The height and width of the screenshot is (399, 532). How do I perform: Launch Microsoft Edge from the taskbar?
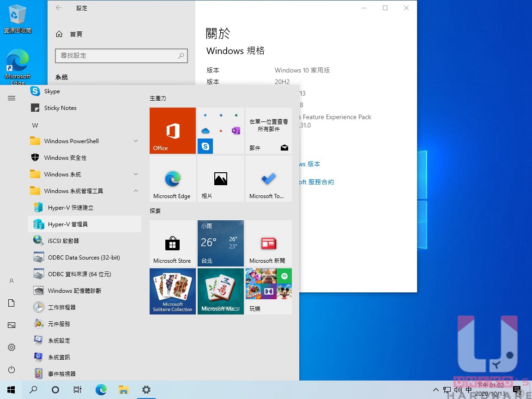[x=101, y=390]
